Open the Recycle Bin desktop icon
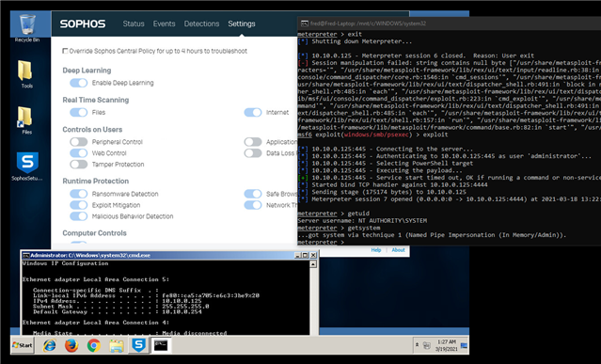This screenshot has width=601, height=364. 27,27
